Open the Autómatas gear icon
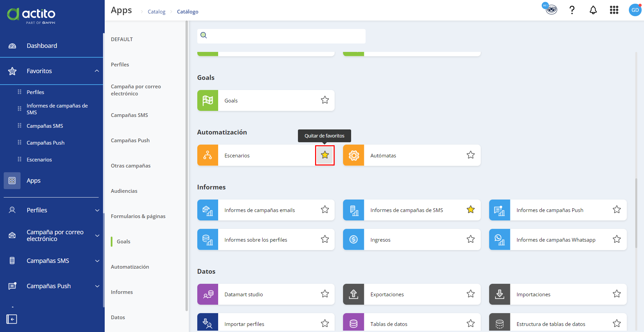 [353, 155]
